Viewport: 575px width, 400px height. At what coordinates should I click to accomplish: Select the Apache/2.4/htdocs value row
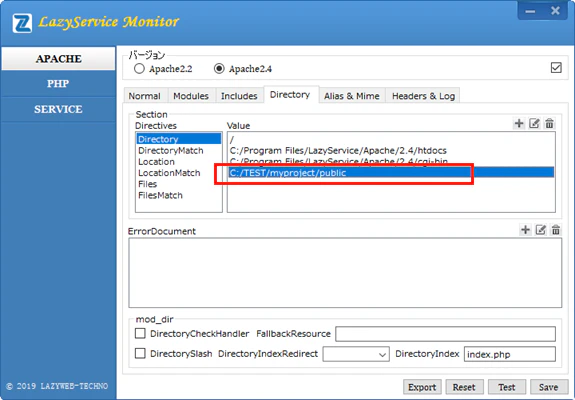[391, 150]
